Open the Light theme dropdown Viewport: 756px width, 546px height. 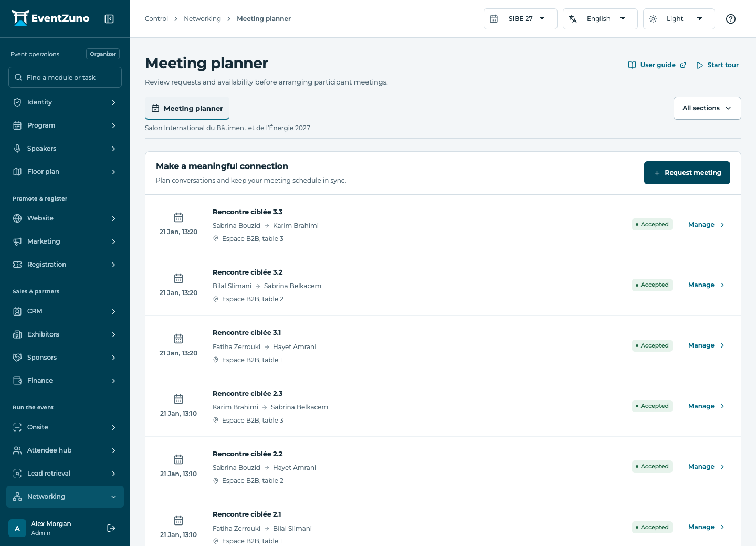[x=679, y=19]
